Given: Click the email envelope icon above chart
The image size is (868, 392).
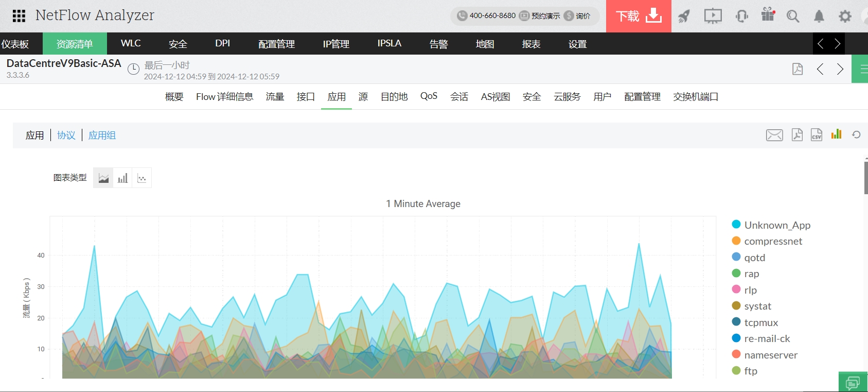Looking at the screenshot, I should pyautogui.click(x=774, y=135).
